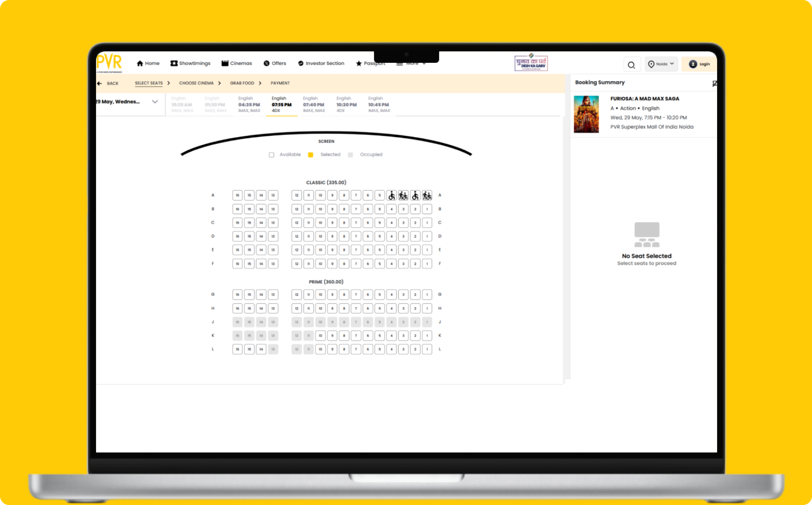Click the title FURIOSA: A MAD MAX SAGA
Viewport: 812px width, 505px height.
coord(645,99)
